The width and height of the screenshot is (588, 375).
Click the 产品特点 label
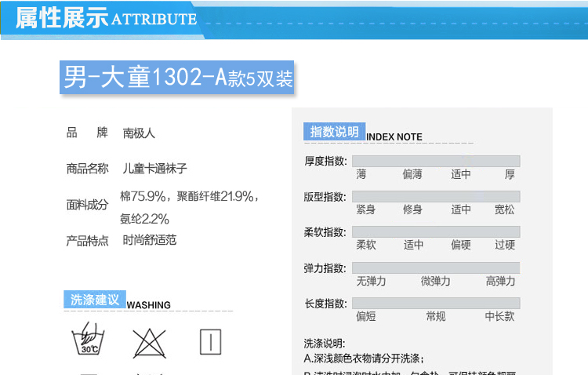(x=87, y=241)
